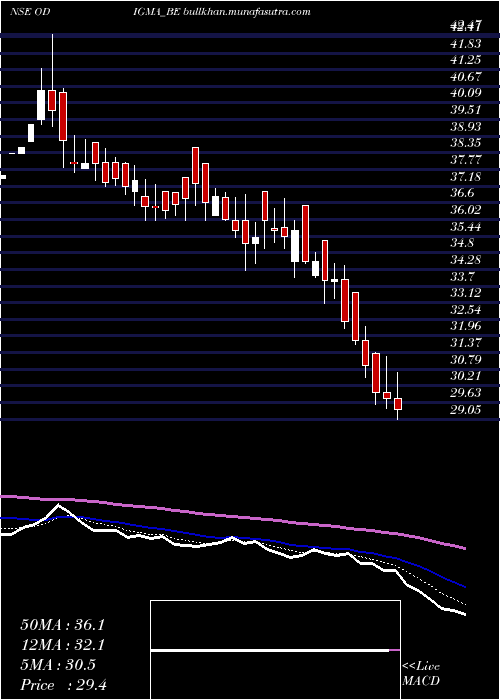Click the 33.12 price axis label
Screen dimensions: 500x700
(x=465, y=293)
